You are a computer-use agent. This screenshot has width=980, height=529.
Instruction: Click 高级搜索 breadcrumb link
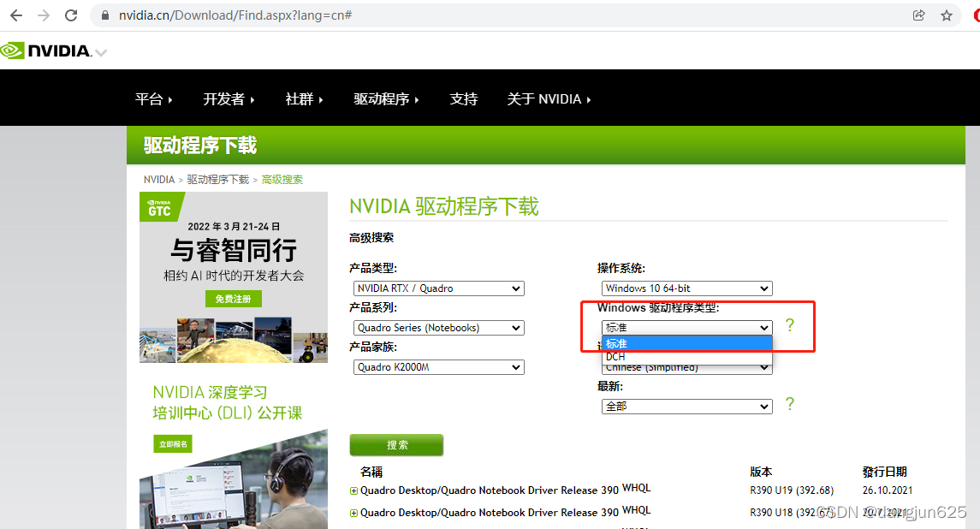click(x=282, y=180)
